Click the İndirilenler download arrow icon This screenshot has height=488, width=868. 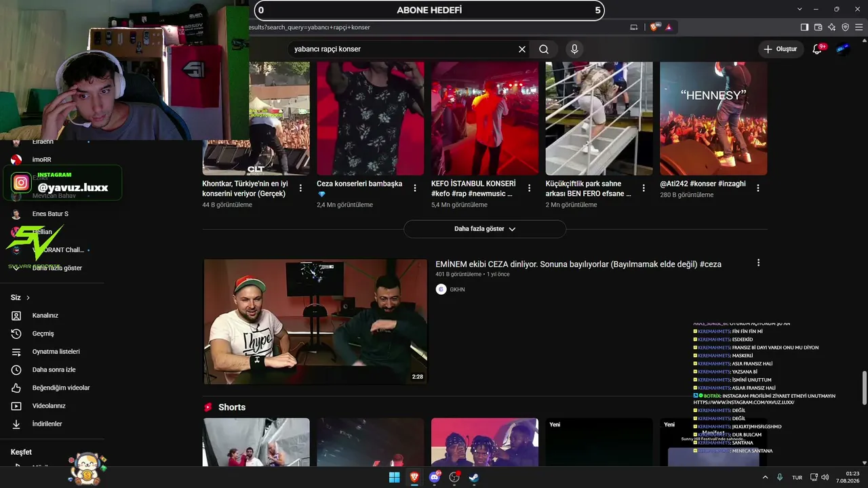(x=16, y=424)
